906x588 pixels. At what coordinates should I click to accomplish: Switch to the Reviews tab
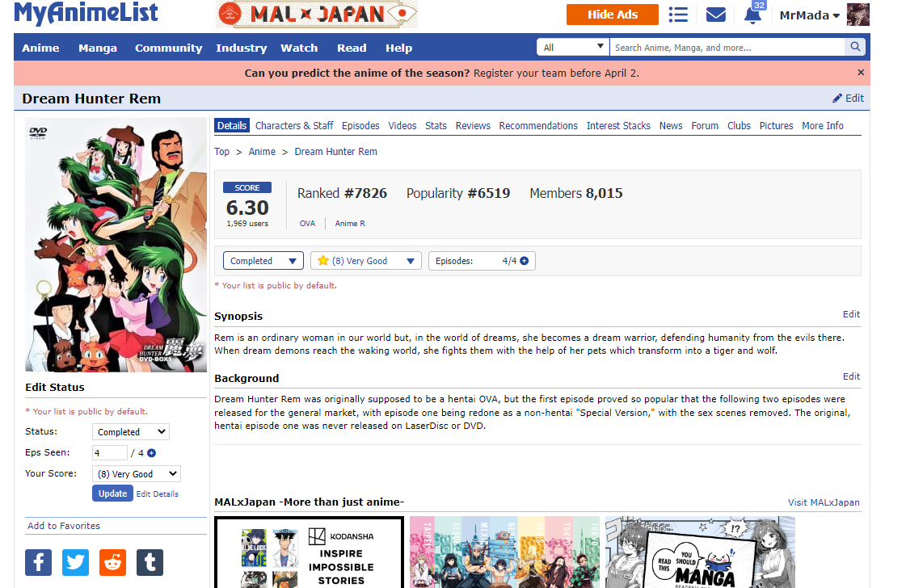coord(473,125)
